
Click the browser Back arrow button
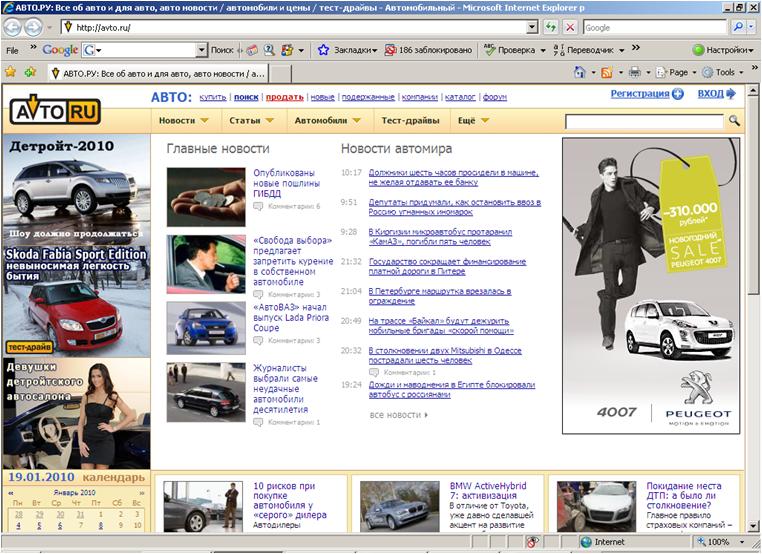pos(12,27)
